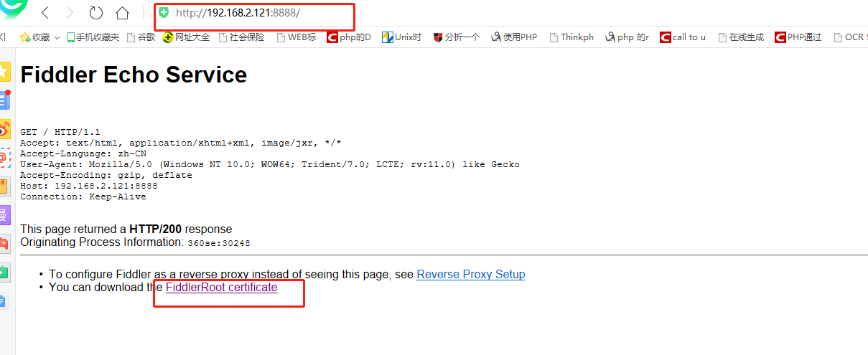Screen dimensions: 868x355
Task: Click the Accept-Language: zh-CN header line
Action: (x=83, y=153)
